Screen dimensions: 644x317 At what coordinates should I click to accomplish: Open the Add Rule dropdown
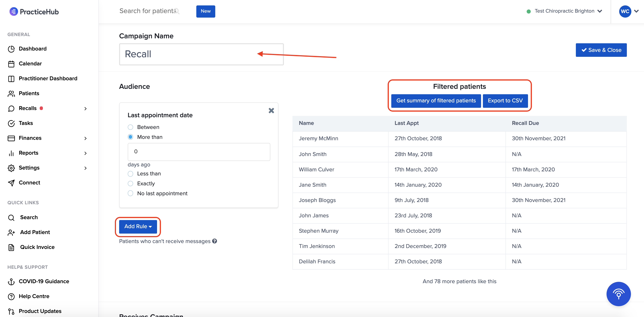click(x=138, y=226)
